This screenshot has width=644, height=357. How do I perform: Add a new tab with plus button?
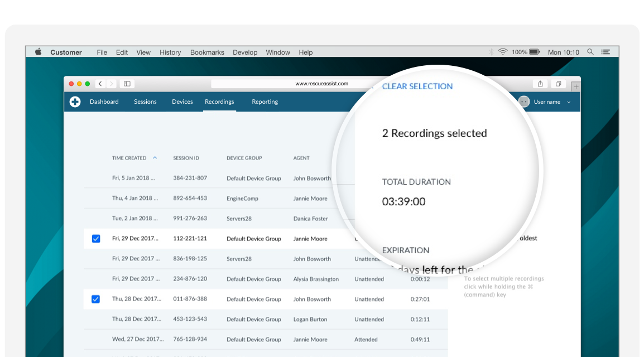pos(576,86)
